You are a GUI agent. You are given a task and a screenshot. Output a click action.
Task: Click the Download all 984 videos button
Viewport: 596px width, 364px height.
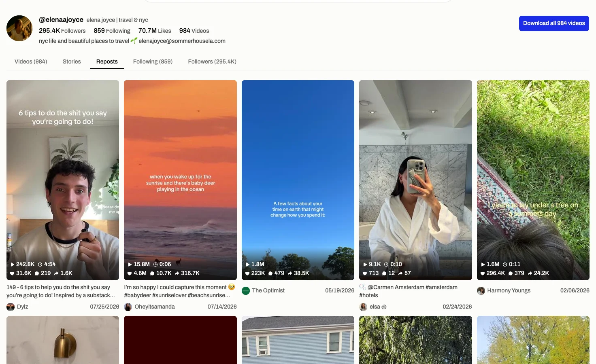click(554, 23)
